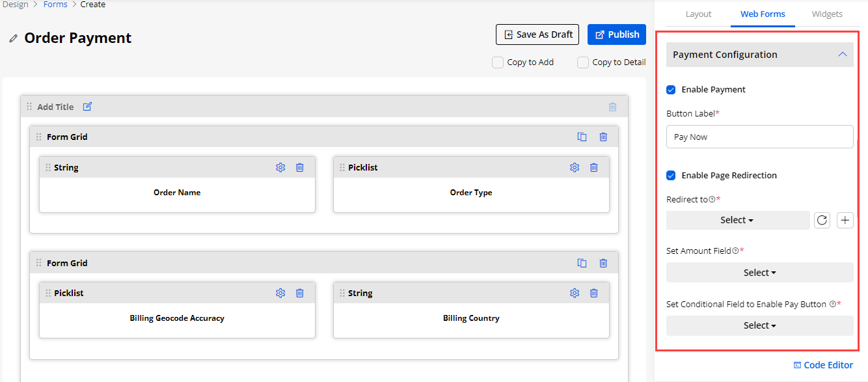Duplicate the first Form Grid
Image resolution: width=868 pixels, height=382 pixels.
pos(582,137)
